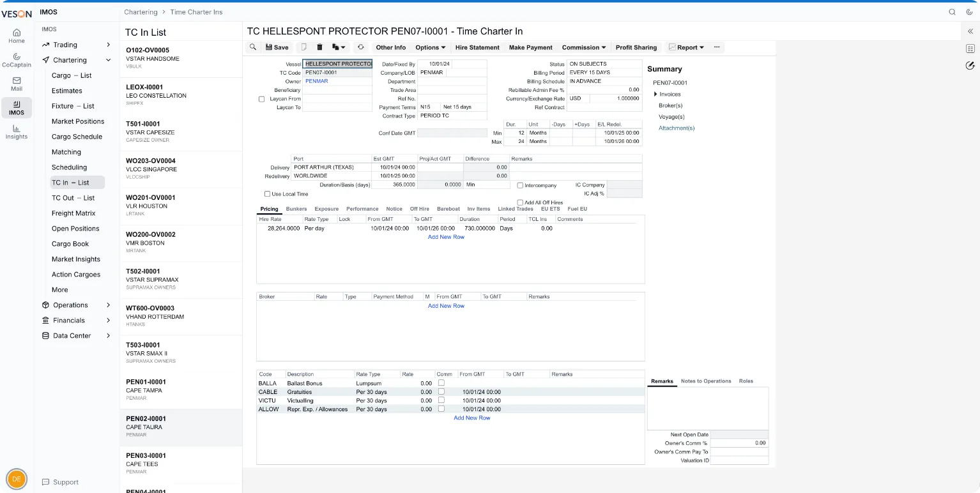Toggle dark mode moon icon

coord(970,11)
